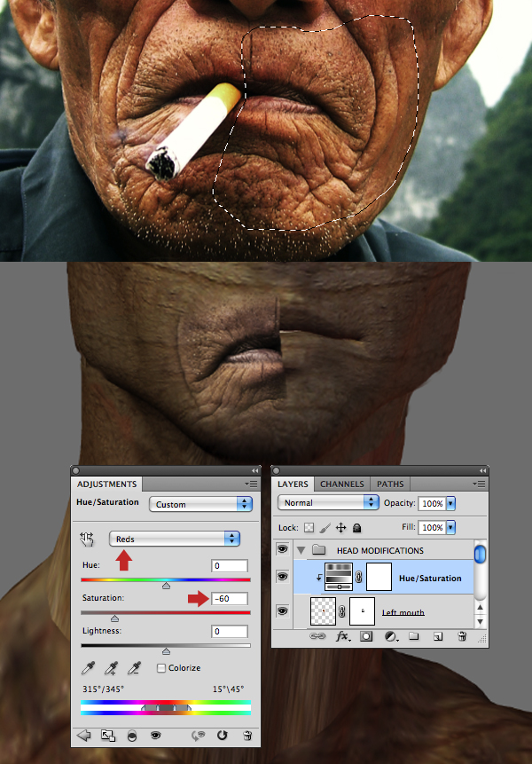This screenshot has height=764, width=532.
Task: Switch to the Channels tab
Action: click(x=341, y=484)
